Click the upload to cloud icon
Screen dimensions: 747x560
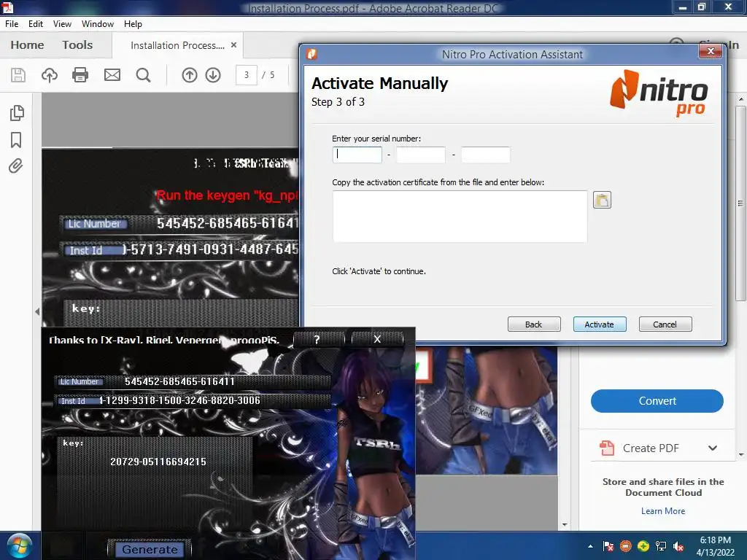pyautogui.click(x=49, y=75)
